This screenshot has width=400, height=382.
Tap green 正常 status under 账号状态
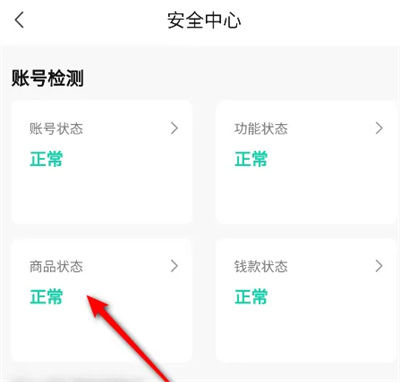[x=46, y=159]
